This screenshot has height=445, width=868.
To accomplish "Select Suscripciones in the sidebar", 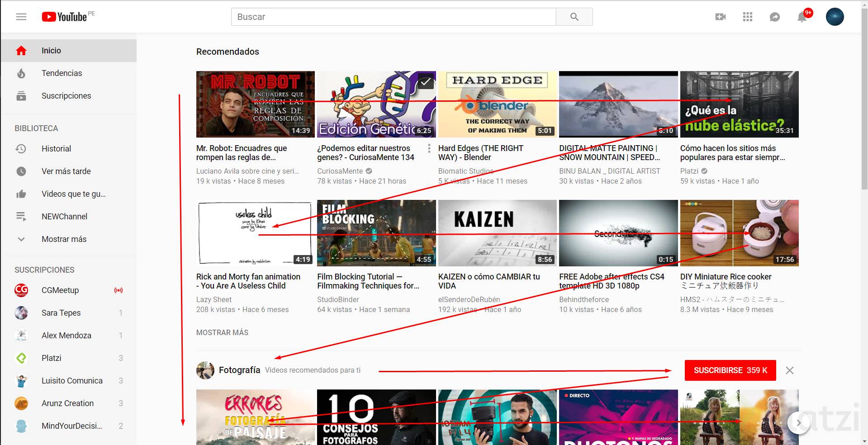I will pos(68,96).
